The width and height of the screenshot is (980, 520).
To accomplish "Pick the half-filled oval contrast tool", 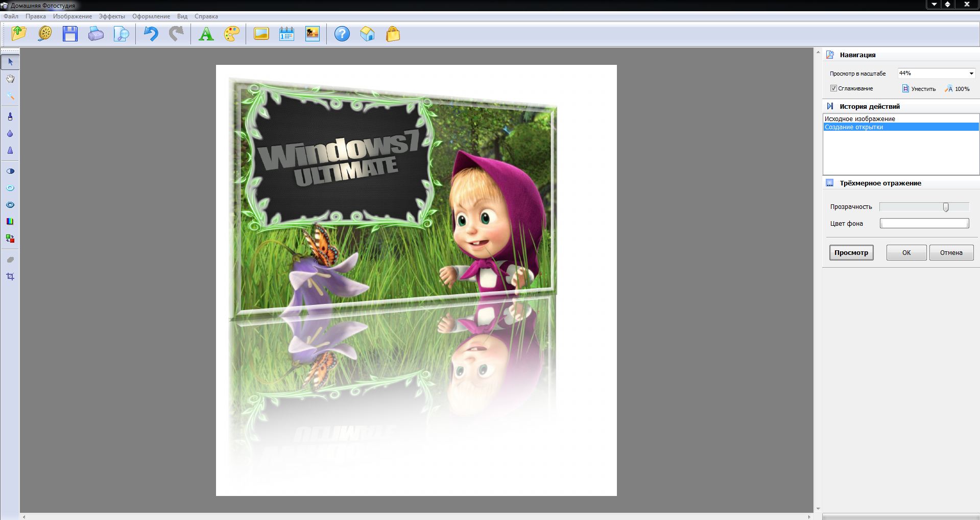I will click(10, 171).
